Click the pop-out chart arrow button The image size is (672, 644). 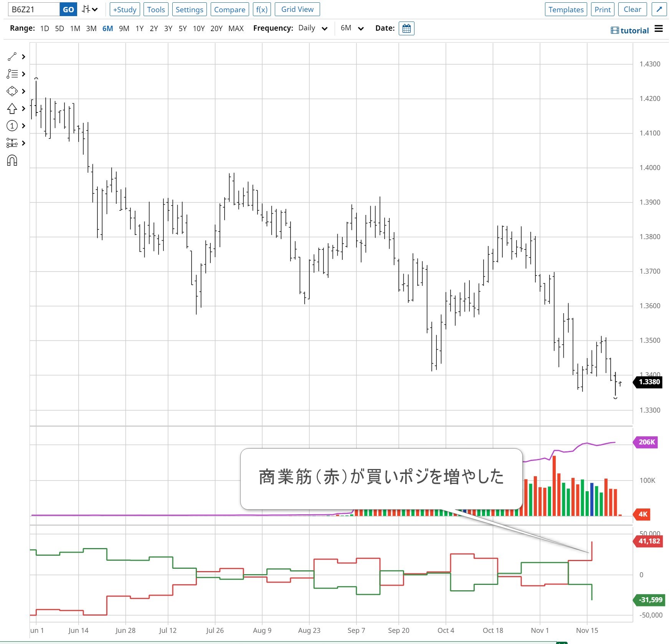point(659,9)
